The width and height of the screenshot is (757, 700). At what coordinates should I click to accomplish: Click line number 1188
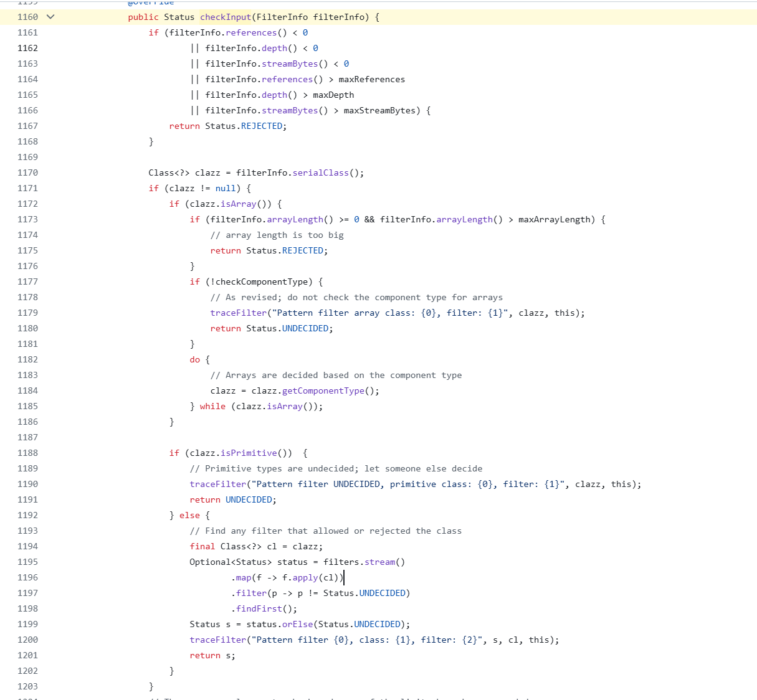click(x=27, y=453)
